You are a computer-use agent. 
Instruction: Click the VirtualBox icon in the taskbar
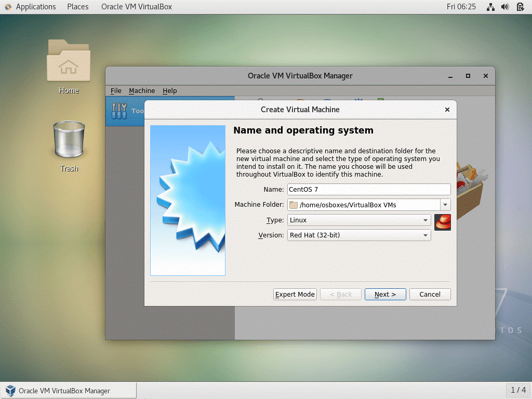point(9,390)
